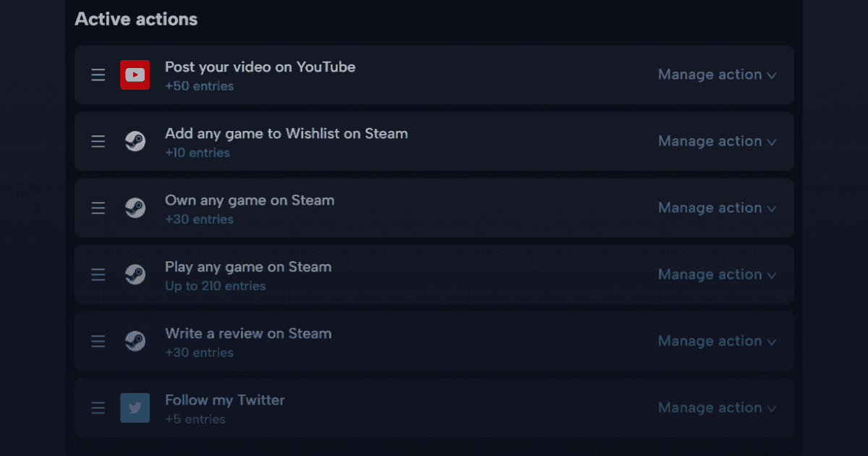Click the Twitter bird icon
The width and height of the screenshot is (868, 456).
point(135,408)
